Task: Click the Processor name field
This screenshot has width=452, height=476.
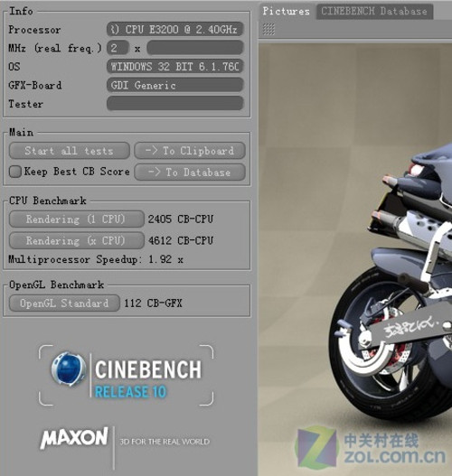Action: (x=175, y=30)
